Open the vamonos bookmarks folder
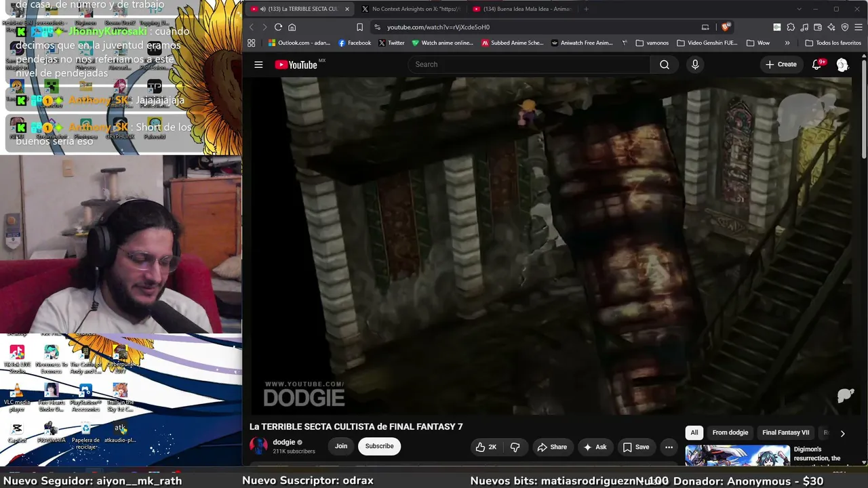Viewport: 868px width, 488px height. [652, 43]
